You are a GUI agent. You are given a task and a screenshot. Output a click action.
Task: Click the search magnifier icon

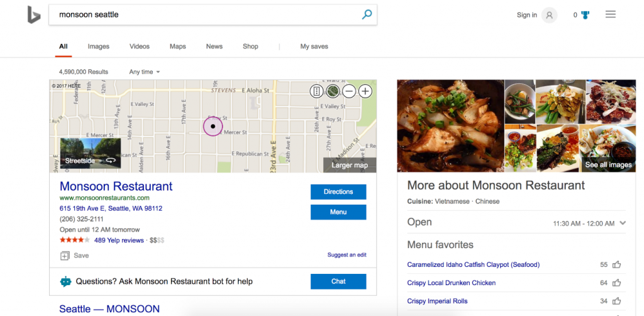[367, 15]
